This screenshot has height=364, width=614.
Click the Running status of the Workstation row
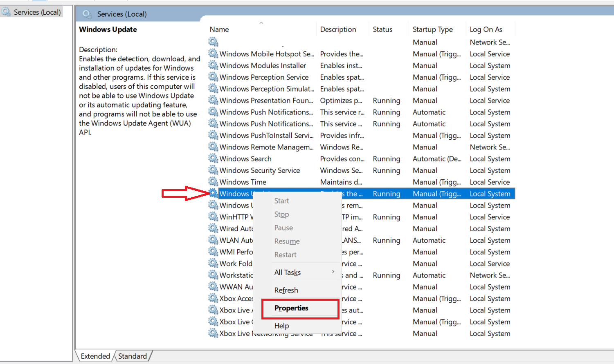click(387, 275)
